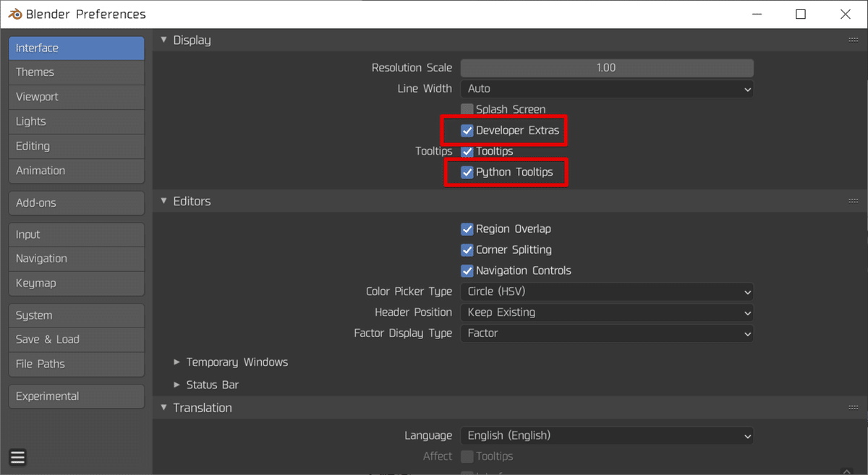This screenshot has width=868, height=475.
Task: Close the Blender Preferences window
Action: pyautogui.click(x=845, y=14)
